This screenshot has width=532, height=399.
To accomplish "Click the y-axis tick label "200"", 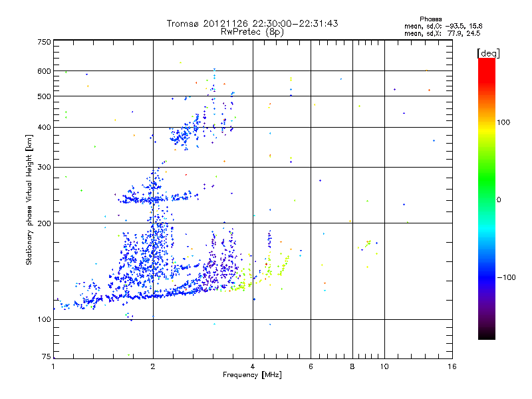I will coord(44,223).
